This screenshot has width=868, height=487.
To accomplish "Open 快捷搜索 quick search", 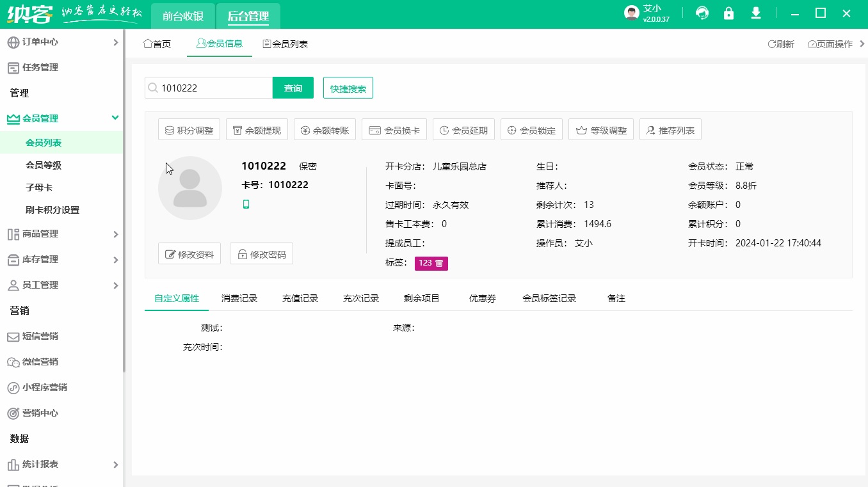I will [348, 87].
